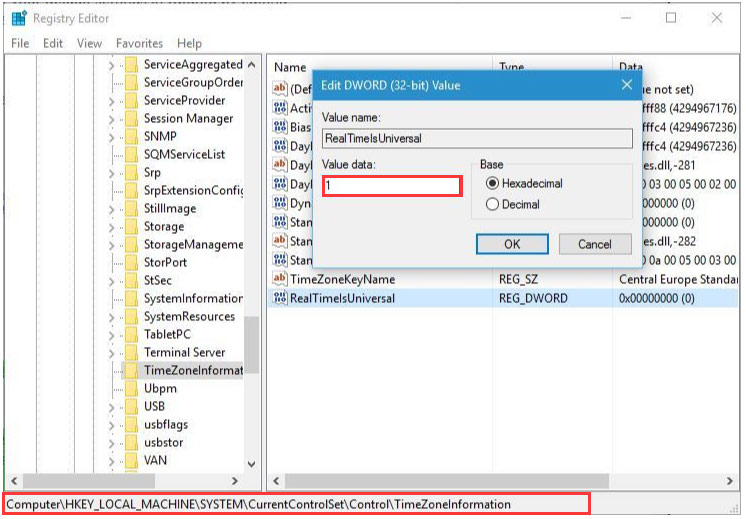
Task: Select the Terminal Server folder icon
Action: 131,353
